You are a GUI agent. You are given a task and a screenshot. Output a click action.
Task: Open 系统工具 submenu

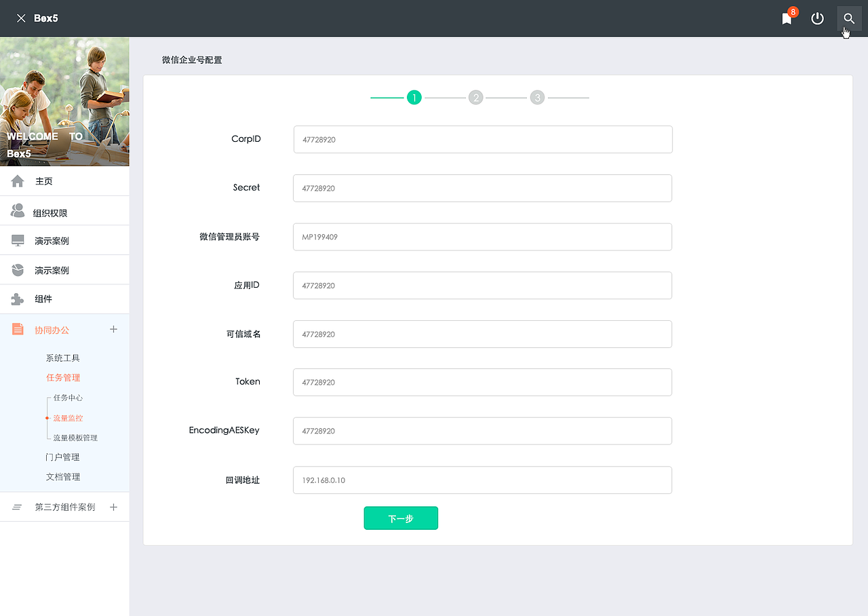(x=63, y=358)
